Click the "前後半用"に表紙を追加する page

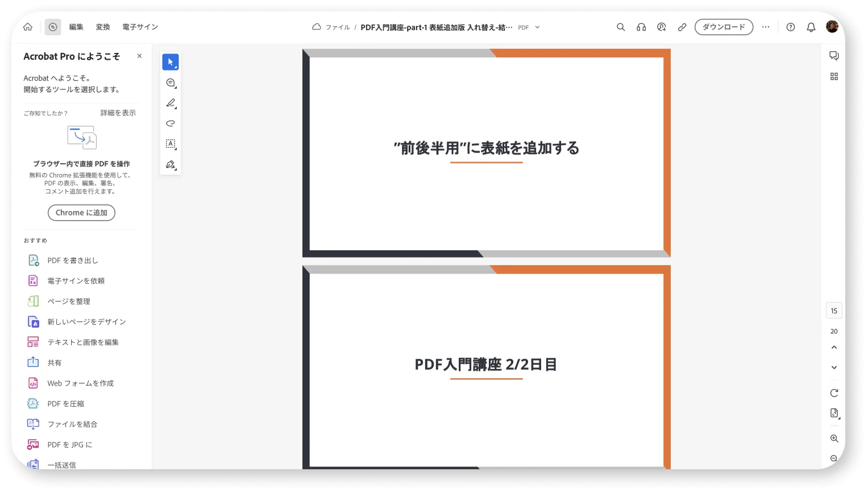[487, 153]
